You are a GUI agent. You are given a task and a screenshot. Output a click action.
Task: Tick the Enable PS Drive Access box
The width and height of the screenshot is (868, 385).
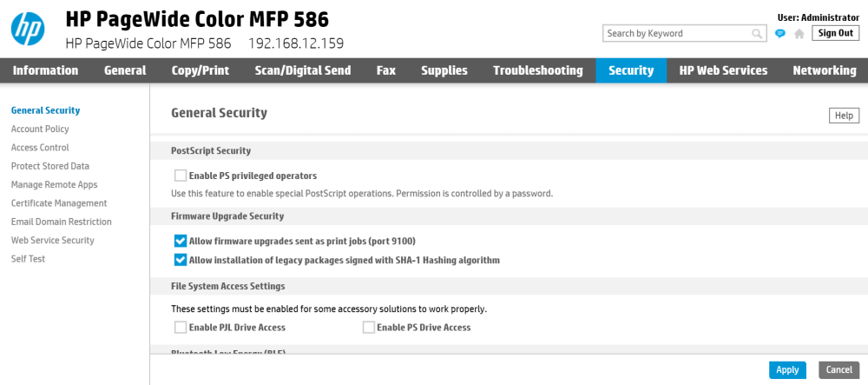click(x=369, y=328)
